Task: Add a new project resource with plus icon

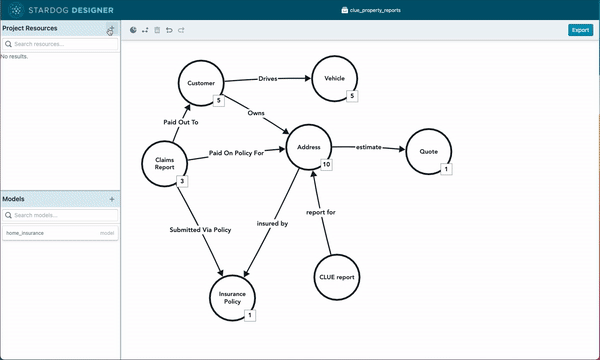Action: 111,29
